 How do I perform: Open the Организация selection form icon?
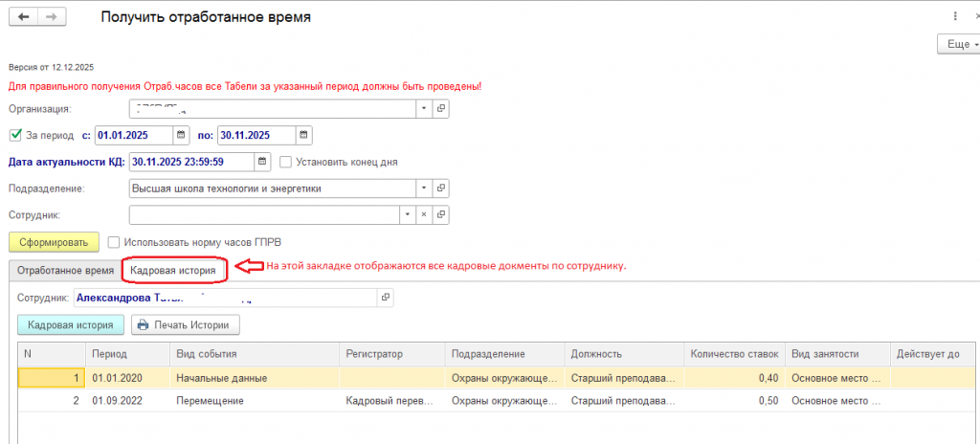click(x=441, y=109)
